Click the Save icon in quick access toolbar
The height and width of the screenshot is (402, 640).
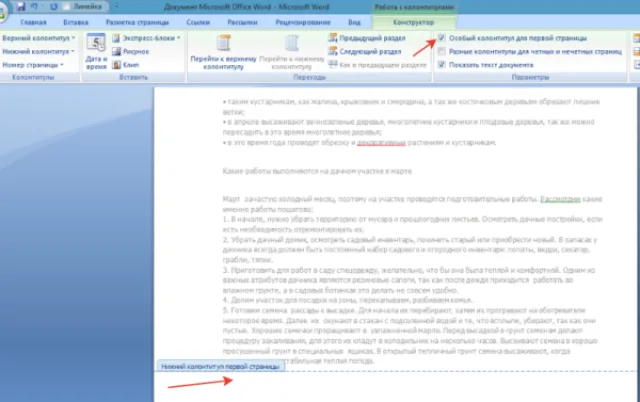21,7
